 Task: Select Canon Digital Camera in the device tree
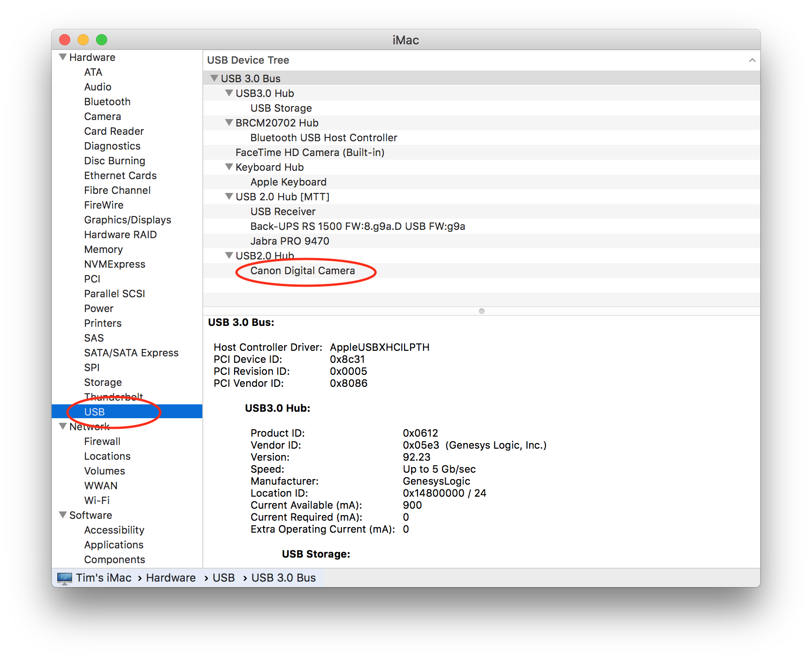303,271
